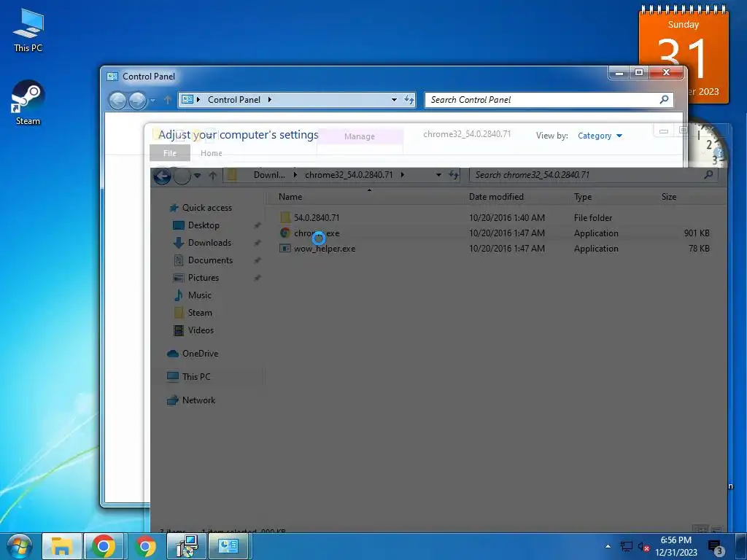
Task: Open Explorer address bar history dropdown
Action: point(438,175)
